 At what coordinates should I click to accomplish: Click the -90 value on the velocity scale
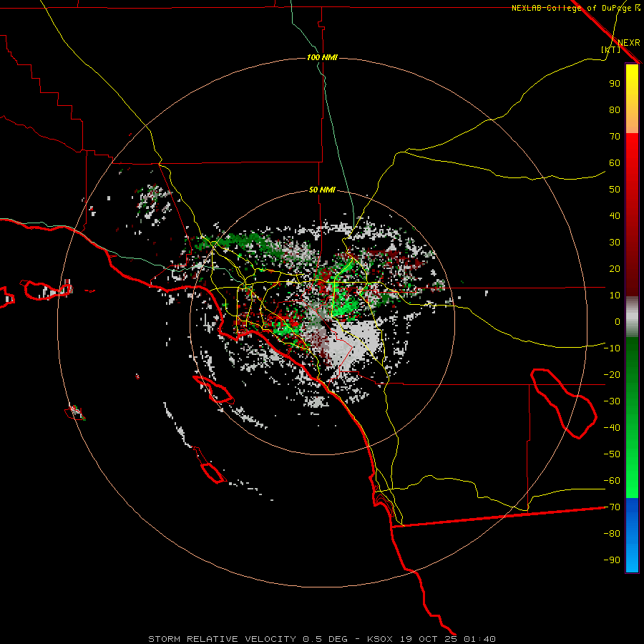coord(612,560)
